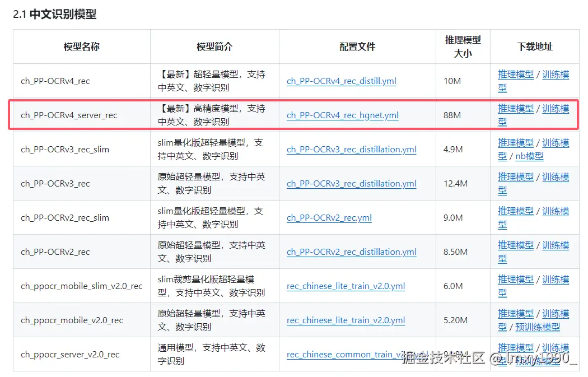Open the ch_PP-OCRv2_rec.yml config link
588x377 pixels.
tap(329, 217)
